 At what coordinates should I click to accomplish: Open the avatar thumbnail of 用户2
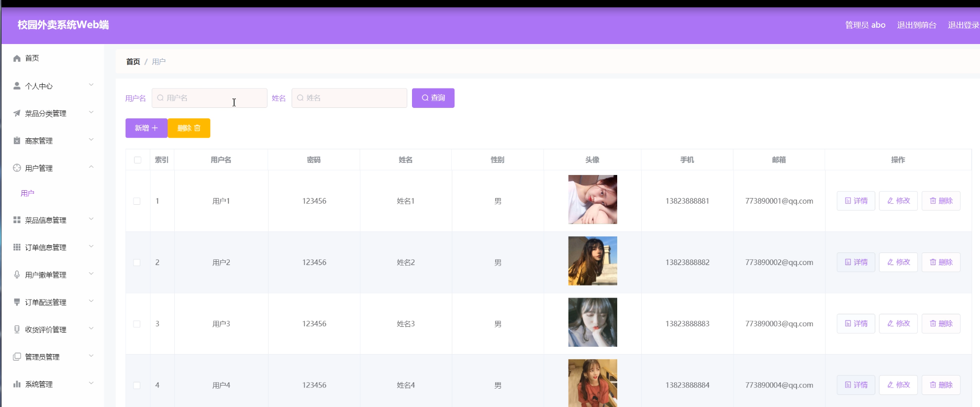coord(593,261)
